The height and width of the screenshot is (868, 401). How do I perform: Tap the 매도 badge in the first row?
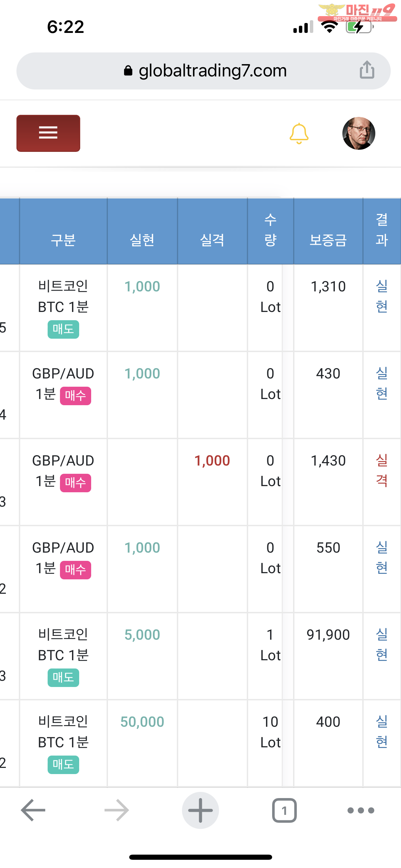(x=63, y=329)
